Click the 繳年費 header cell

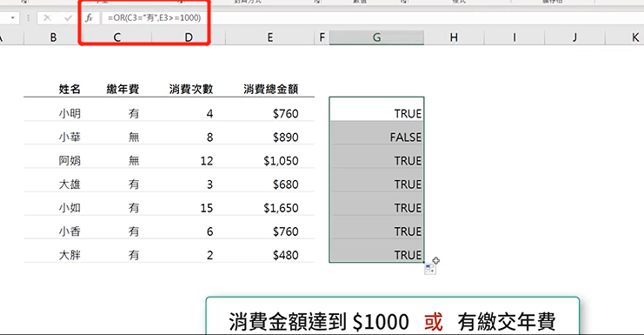point(123,89)
